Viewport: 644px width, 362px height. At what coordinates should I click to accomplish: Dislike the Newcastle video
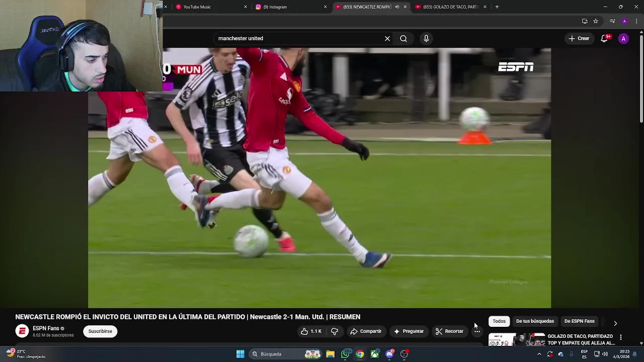335,331
